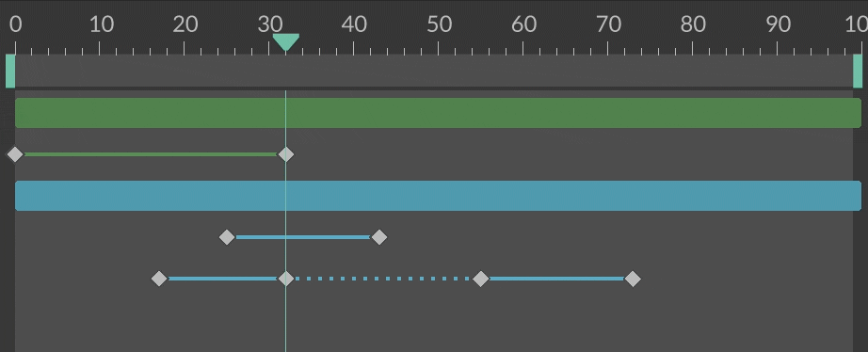This screenshot has width=868, height=352.
Task: Select the green layer duration bar
Action: click(x=438, y=113)
